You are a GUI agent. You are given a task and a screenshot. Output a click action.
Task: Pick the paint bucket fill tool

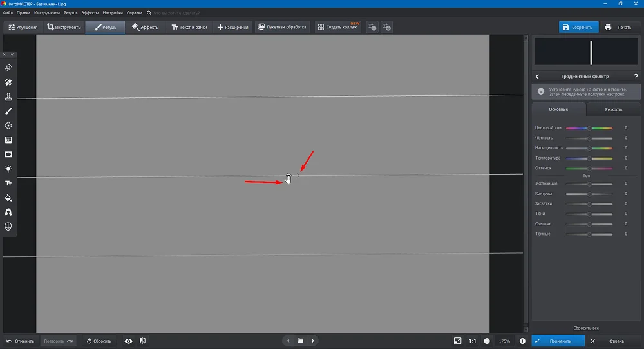click(x=8, y=198)
